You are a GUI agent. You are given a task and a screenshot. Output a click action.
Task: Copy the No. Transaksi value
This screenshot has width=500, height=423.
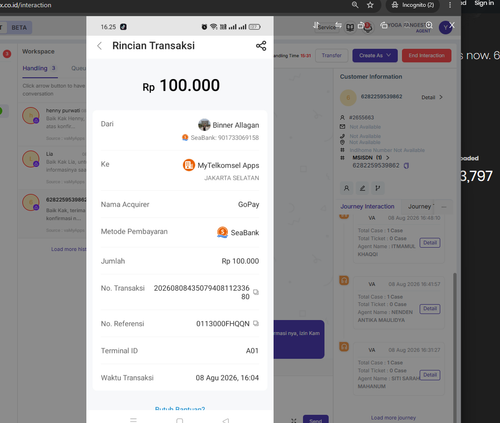256,292
